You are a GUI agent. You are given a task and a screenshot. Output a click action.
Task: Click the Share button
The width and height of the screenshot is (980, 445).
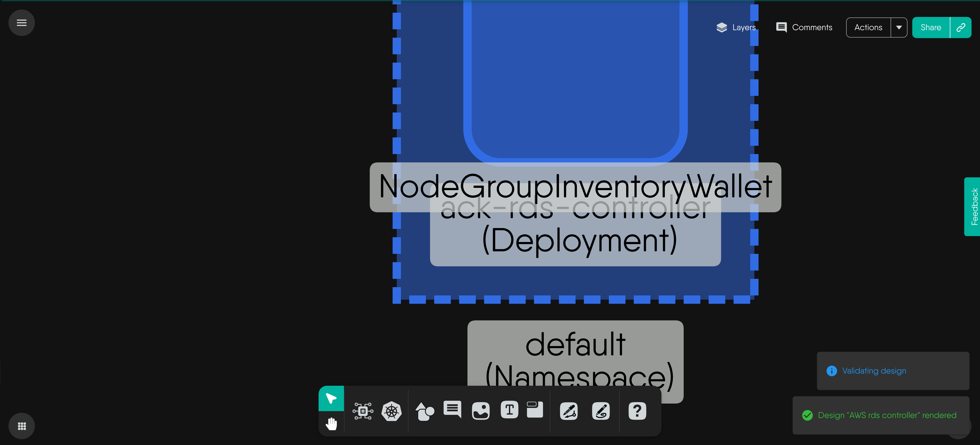pyautogui.click(x=931, y=27)
